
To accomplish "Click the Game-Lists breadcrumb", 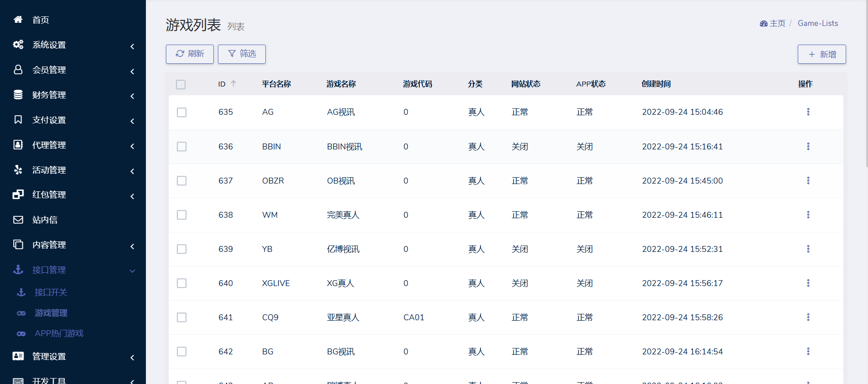I will tap(818, 23).
